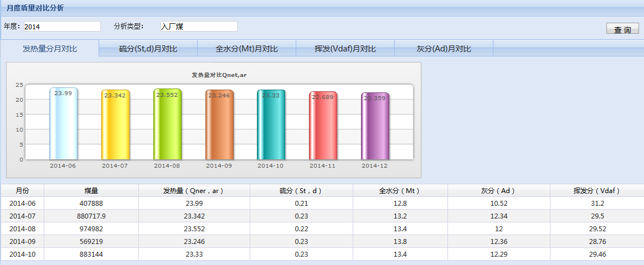Sort by the 月份 column header
The height and width of the screenshot is (265, 644).
(x=22, y=190)
